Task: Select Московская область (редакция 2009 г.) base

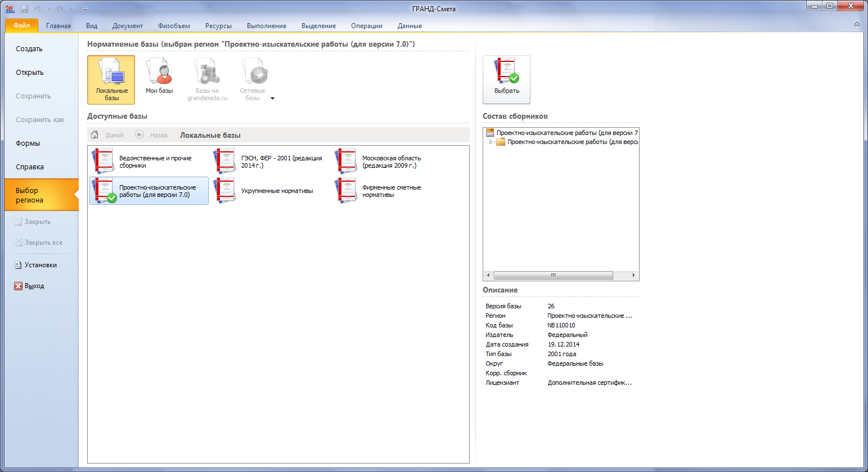Action: (391, 161)
